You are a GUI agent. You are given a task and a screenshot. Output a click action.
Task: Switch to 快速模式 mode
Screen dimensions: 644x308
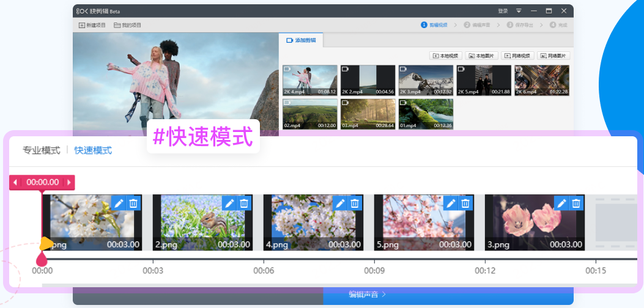(93, 150)
